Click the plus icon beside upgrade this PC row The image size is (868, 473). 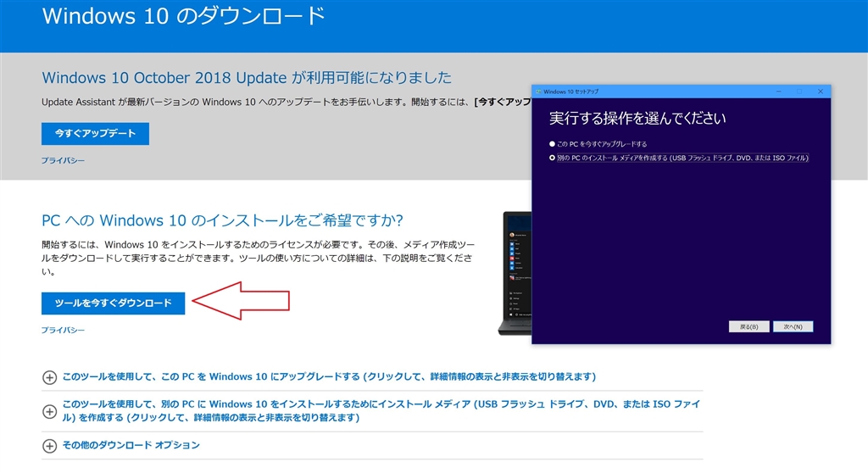(x=49, y=377)
